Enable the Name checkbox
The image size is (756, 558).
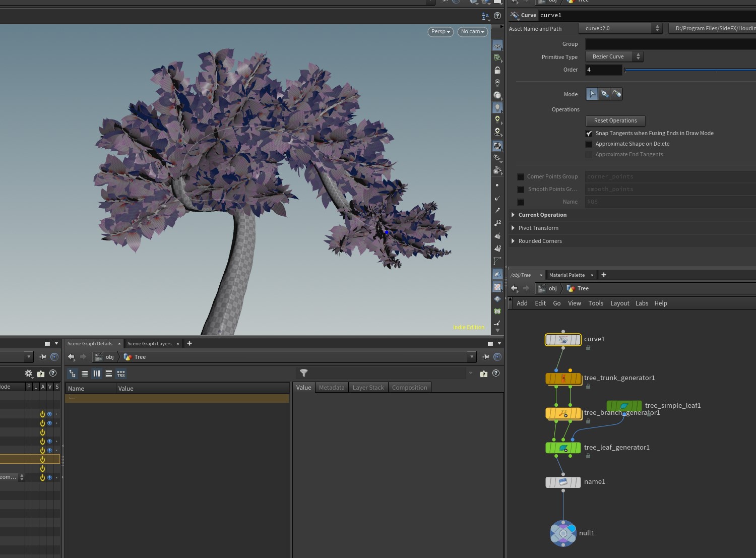(x=521, y=202)
